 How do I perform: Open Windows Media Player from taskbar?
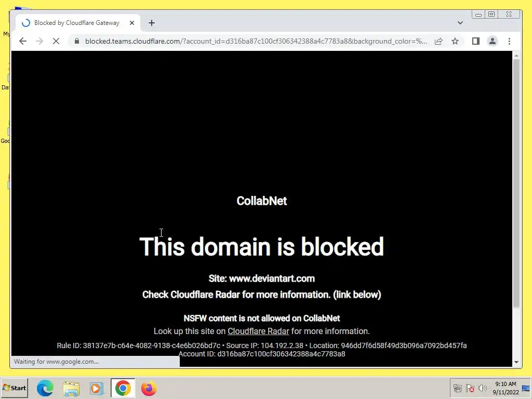[97, 388]
